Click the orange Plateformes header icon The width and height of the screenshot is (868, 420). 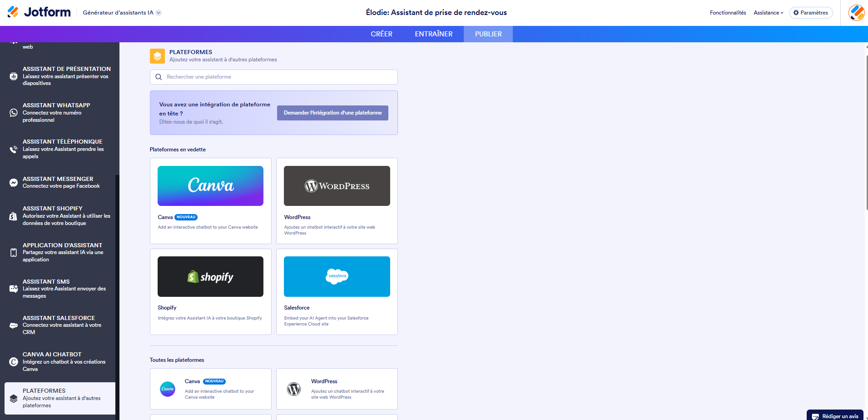[157, 56]
